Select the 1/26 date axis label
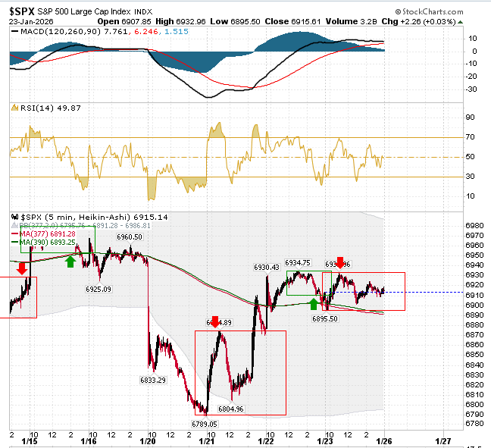 (384, 441)
